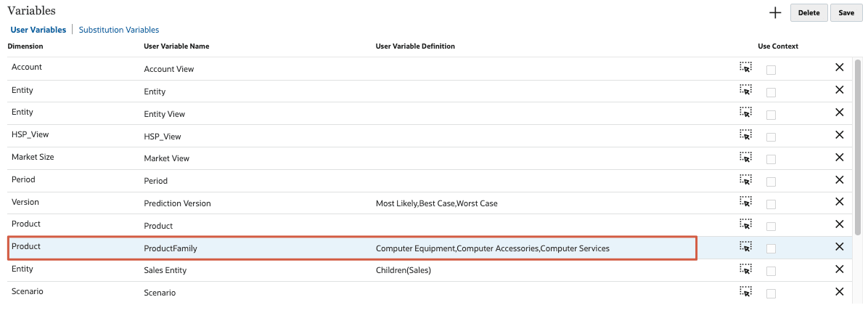The height and width of the screenshot is (321, 868).
Task: Open member selector for ProductFamily row
Action: 745,247
